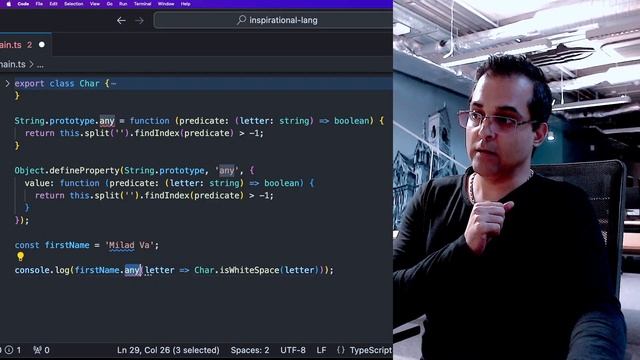
Task: Click 'value:' property in defineProperty object
Action: tap(40, 183)
